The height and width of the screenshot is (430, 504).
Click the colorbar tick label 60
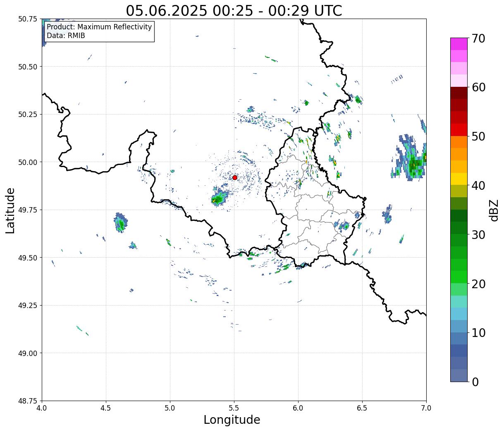(478, 87)
